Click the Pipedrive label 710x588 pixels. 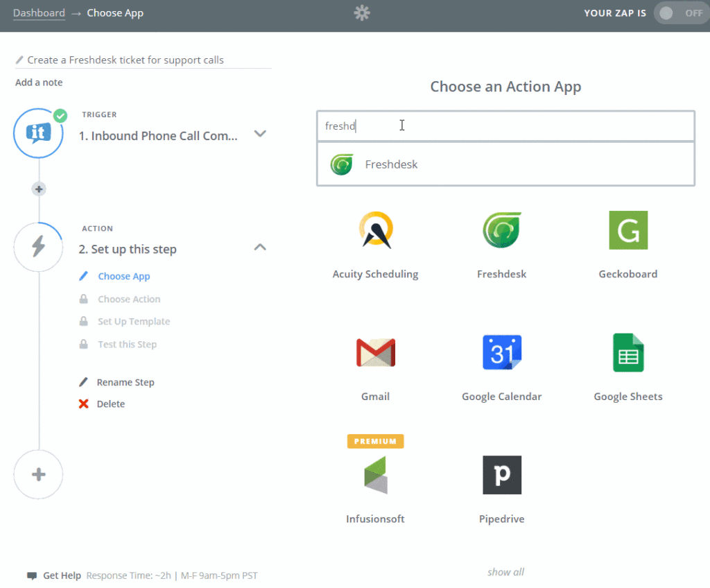pyautogui.click(x=502, y=519)
